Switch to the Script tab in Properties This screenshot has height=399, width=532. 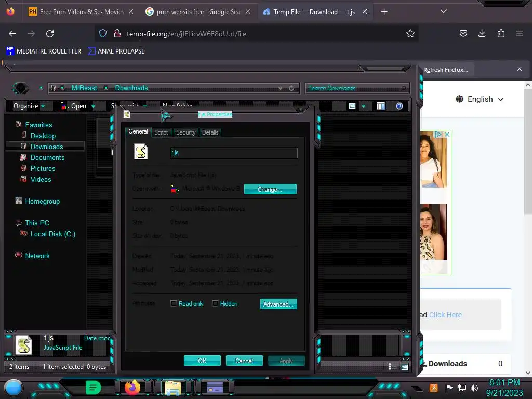coord(161,132)
